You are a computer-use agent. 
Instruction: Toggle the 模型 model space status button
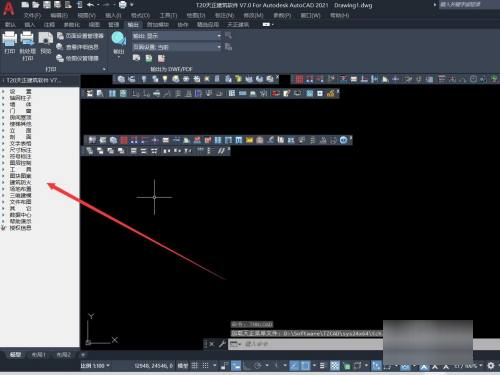(183, 366)
